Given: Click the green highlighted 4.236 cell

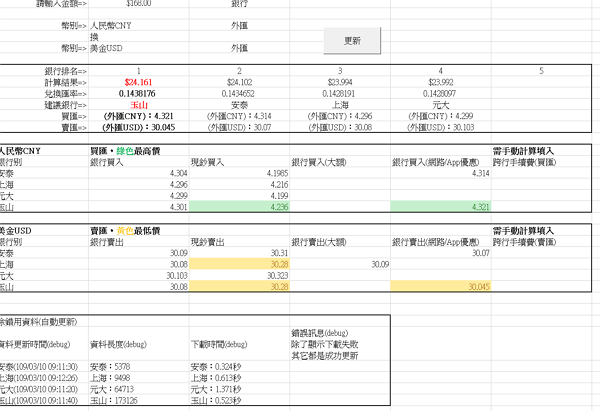Looking at the screenshot, I should click(x=239, y=207).
